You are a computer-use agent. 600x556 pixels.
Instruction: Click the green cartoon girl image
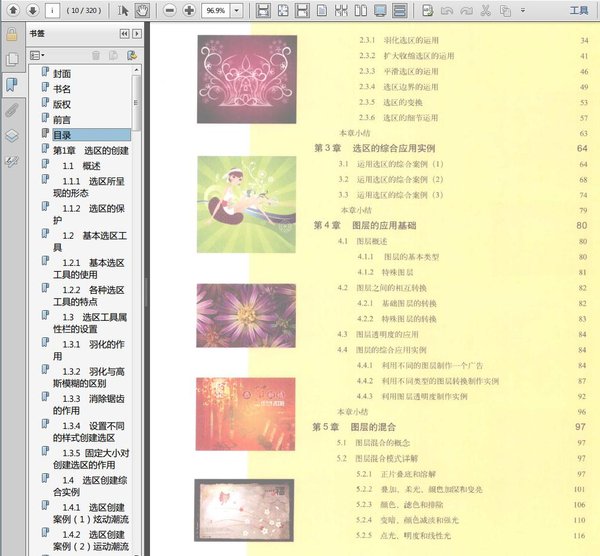click(x=246, y=204)
